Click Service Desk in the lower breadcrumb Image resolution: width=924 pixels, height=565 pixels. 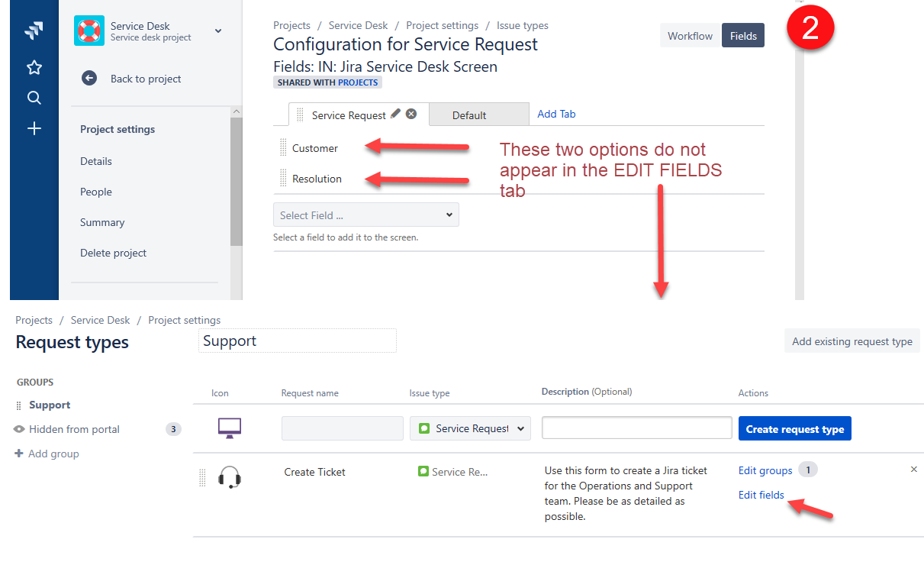pos(100,320)
